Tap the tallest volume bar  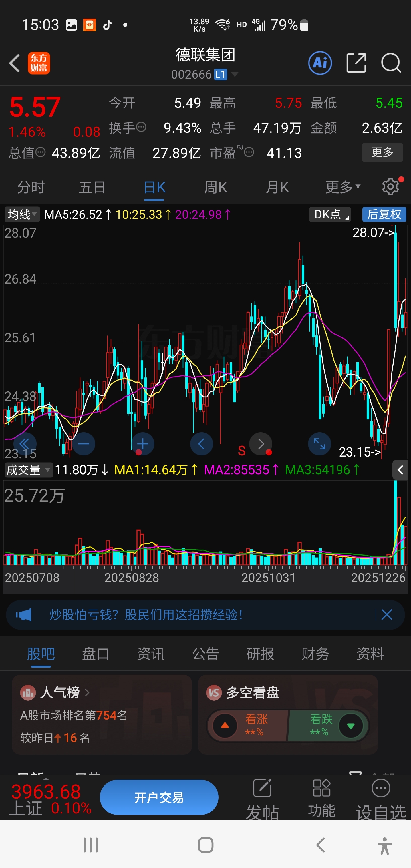pyautogui.click(x=396, y=523)
